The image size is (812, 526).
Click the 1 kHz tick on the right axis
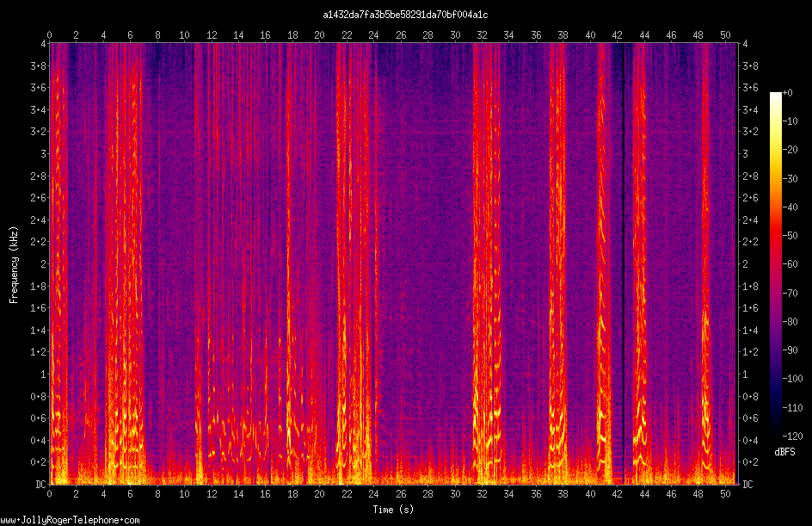click(x=745, y=374)
